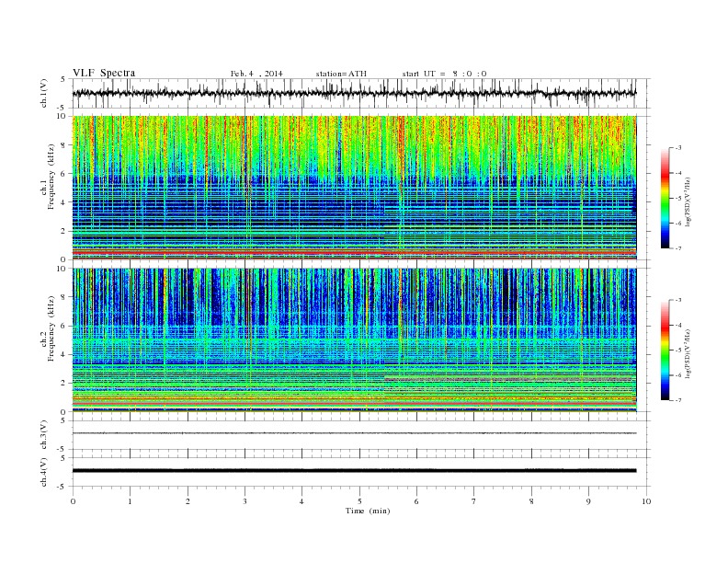Click inside the ch.2 spectrogram panel

[x=354, y=339]
